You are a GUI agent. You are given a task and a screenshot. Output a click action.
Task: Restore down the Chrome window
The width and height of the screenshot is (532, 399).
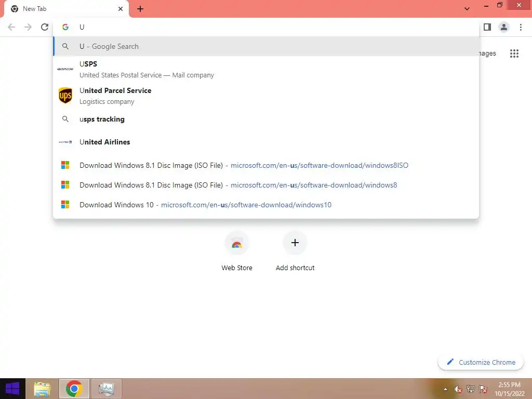[x=499, y=5]
